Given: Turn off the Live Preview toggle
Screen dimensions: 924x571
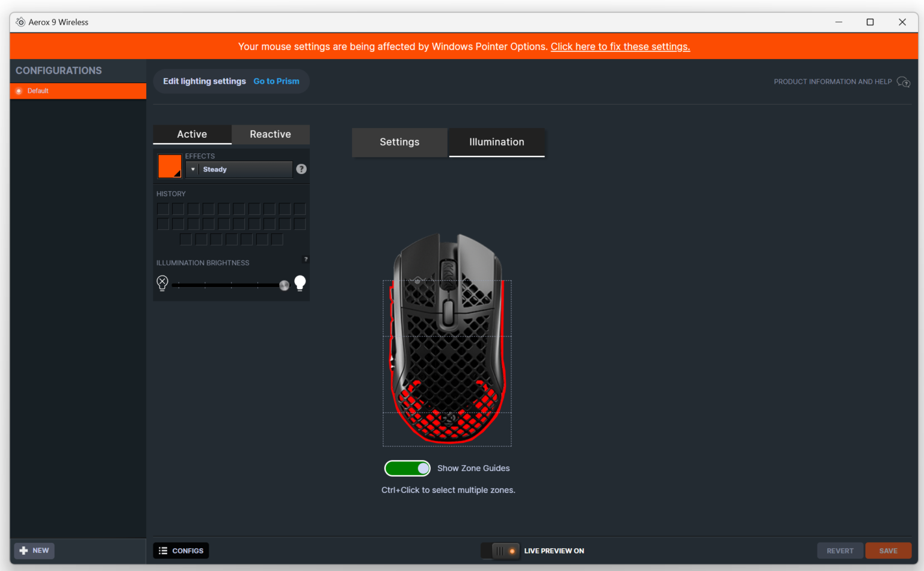Looking at the screenshot, I should coord(500,551).
